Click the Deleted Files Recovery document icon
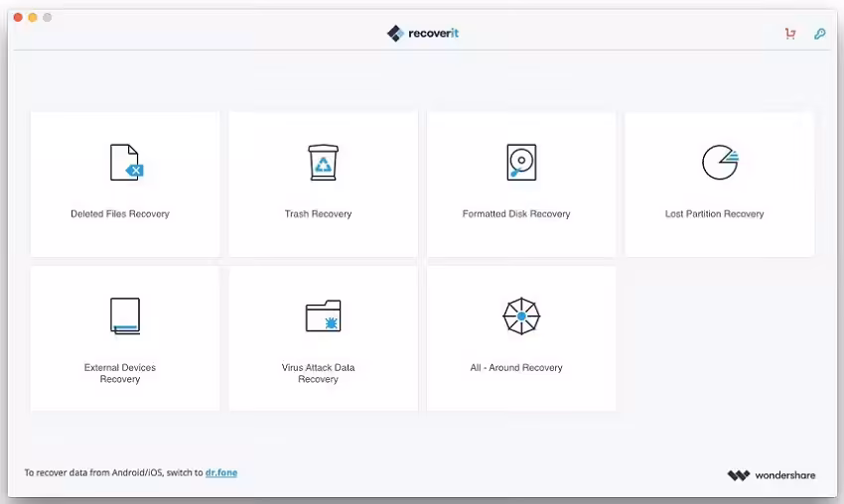This screenshot has height=504, width=844. pyautogui.click(x=125, y=163)
